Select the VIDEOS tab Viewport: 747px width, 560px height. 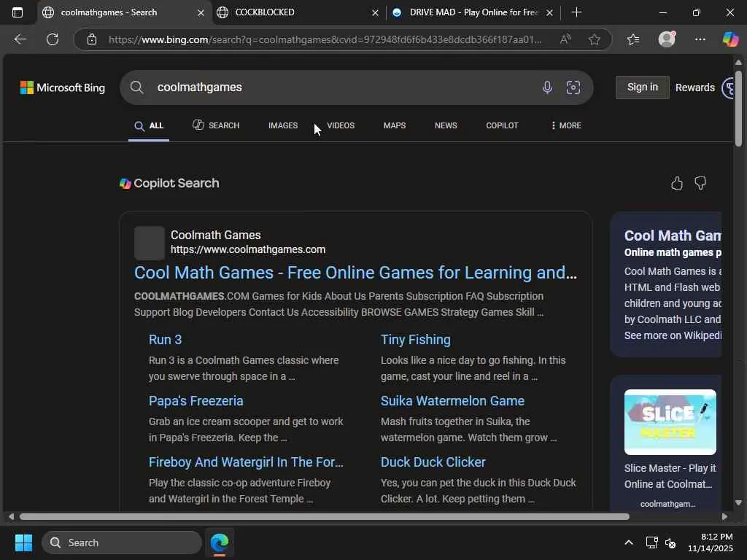(x=341, y=125)
